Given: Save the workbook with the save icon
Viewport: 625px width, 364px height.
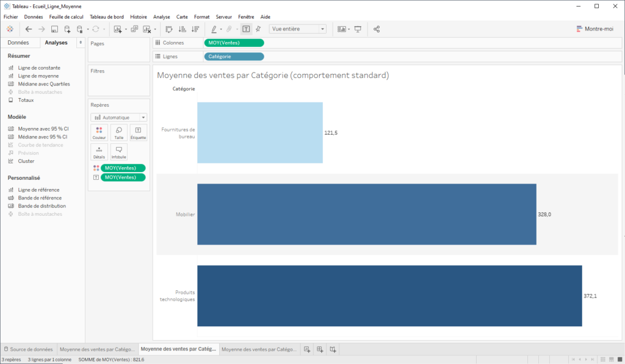Looking at the screenshot, I should 54,29.
